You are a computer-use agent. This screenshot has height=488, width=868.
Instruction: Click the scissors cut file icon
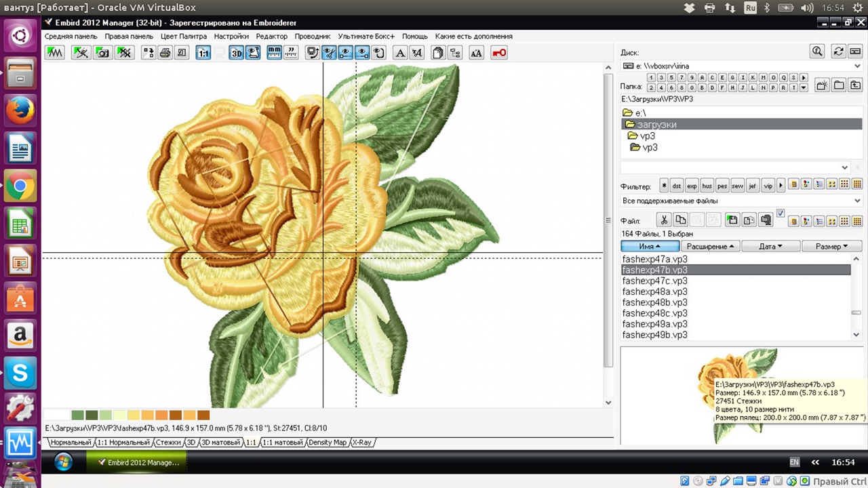click(x=664, y=220)
